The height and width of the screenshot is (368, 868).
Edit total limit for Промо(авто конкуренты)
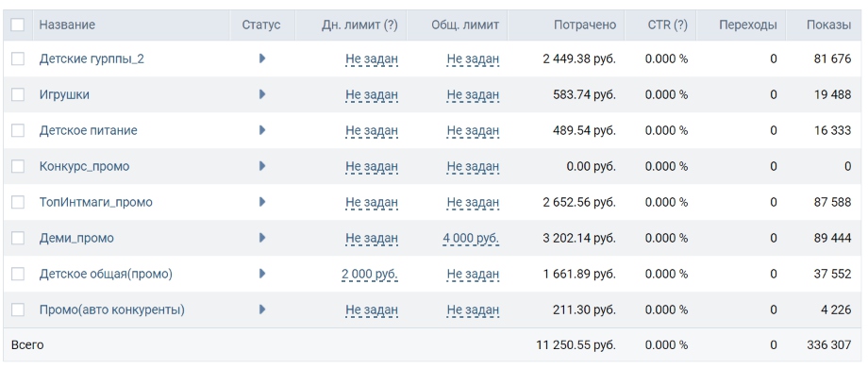[474, 310]
